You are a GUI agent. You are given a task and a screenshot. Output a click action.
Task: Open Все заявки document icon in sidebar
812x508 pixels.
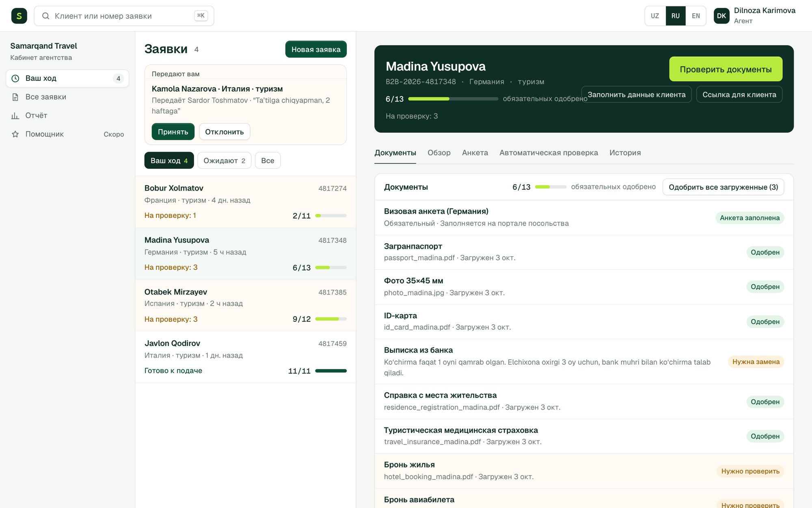click(15, 97)
